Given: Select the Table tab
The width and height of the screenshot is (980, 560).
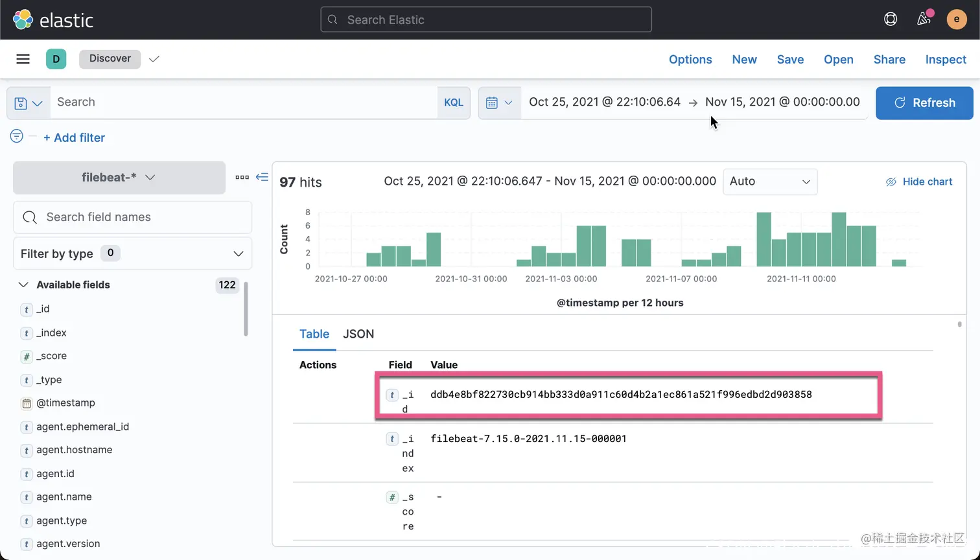Looking at the screenshot, I should pos(314,334).
